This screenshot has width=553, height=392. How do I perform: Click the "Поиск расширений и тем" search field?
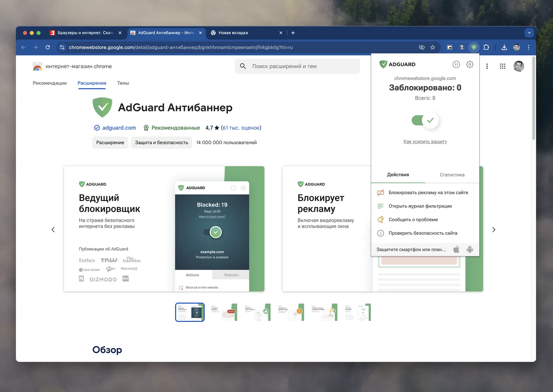tap(297, 66)
